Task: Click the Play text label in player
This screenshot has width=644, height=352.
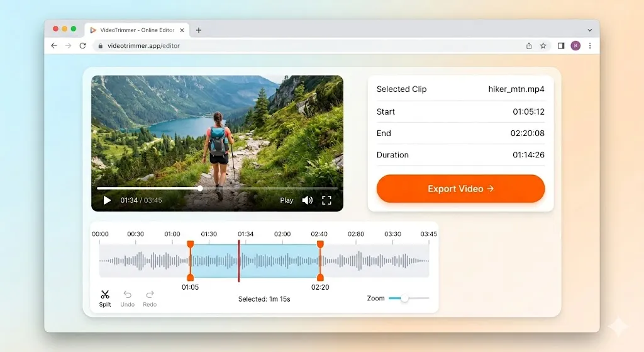Action: (287, 200)
